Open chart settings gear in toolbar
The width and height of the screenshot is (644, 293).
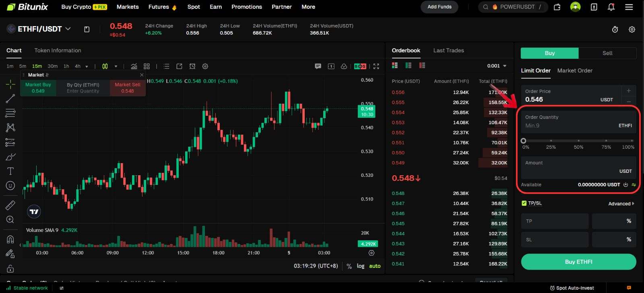(x=205, y=66)
